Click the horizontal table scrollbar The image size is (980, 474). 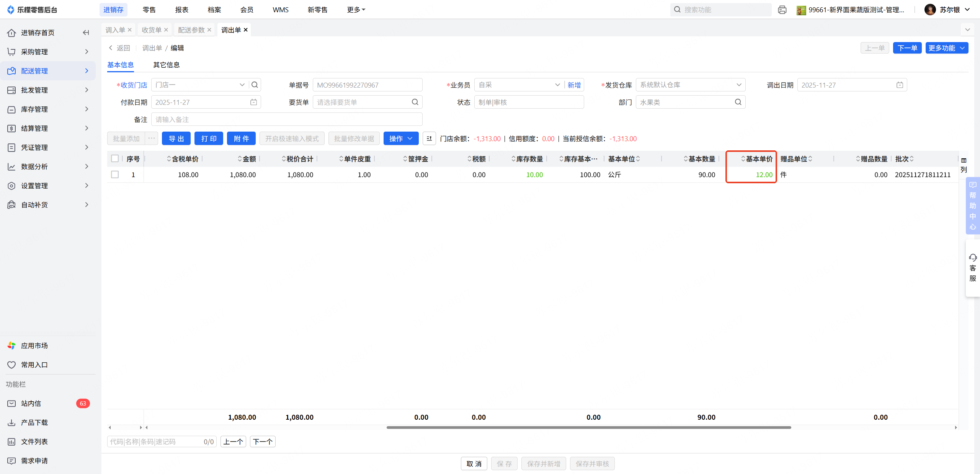click(x=588, y=427)
